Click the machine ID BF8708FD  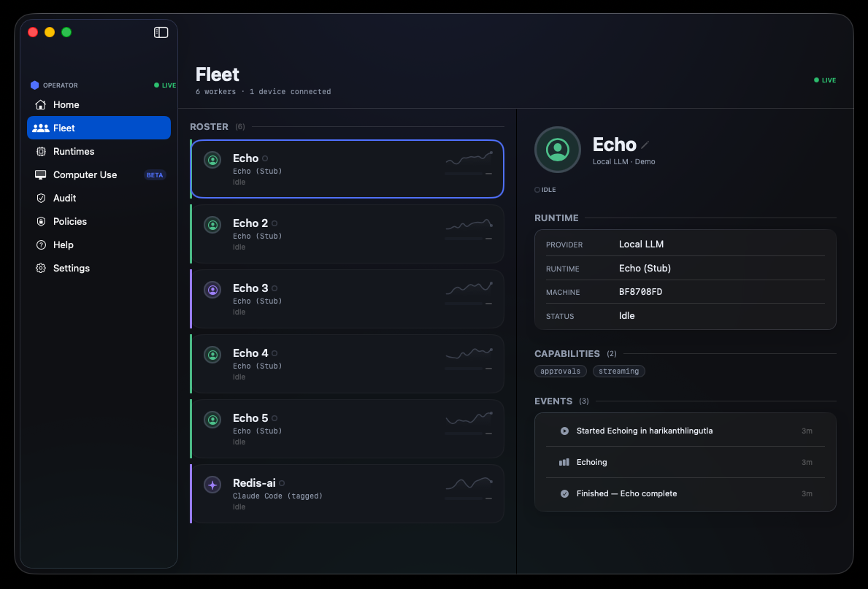pos(640,292)
